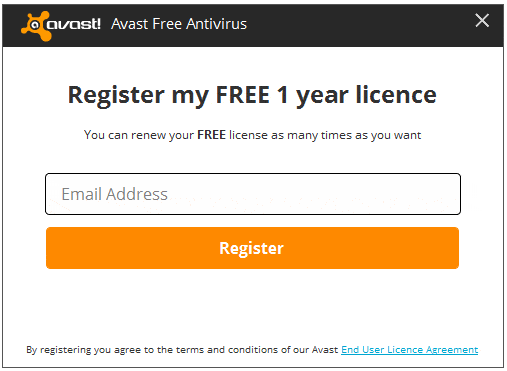Click the blank area below Register button
The height and width of the screenshot is (371, 507).
(x=252, y=305)
